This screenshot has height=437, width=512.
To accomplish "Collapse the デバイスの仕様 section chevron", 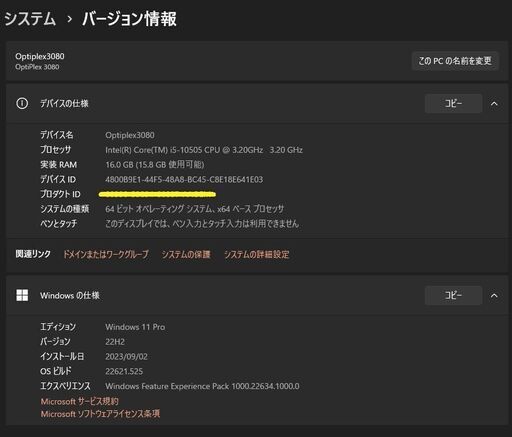I will coord(494,104).
